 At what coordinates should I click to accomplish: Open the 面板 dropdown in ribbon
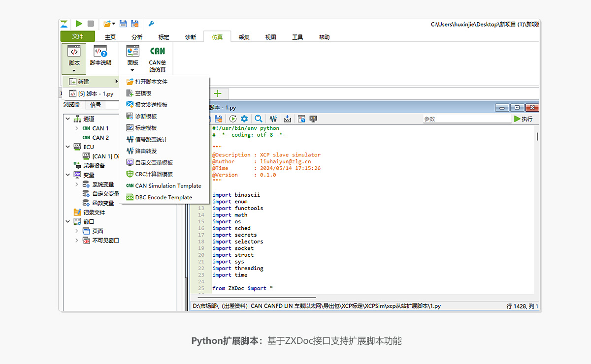(x=132, y=70)
